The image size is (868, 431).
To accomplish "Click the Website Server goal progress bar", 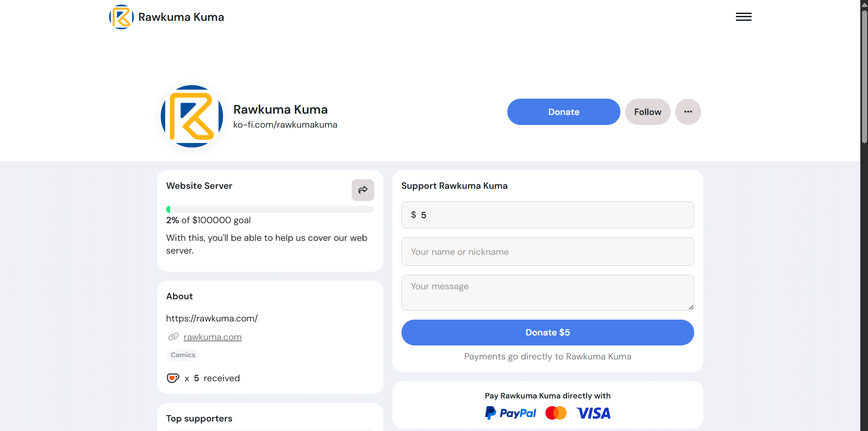I will 270,209.
